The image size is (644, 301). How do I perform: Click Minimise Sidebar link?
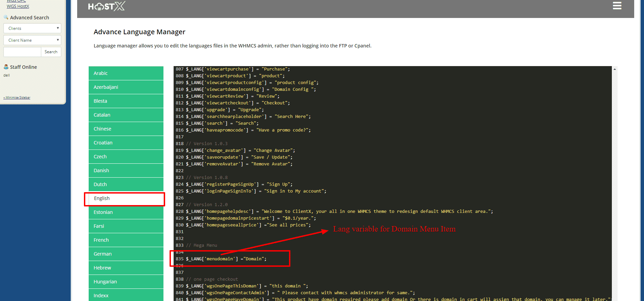(x=17, y=98)
